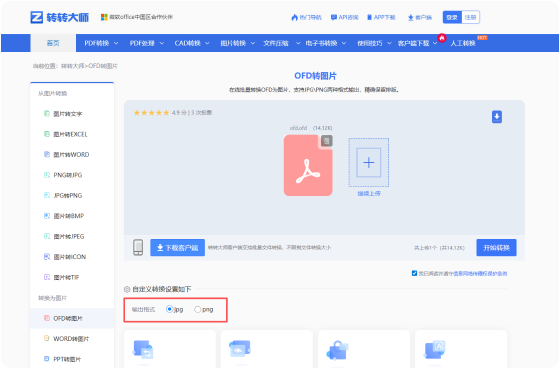Go to the 首页 tab
Screen dimensions: 560x369
pyautogui.click(x=53, y=43)
